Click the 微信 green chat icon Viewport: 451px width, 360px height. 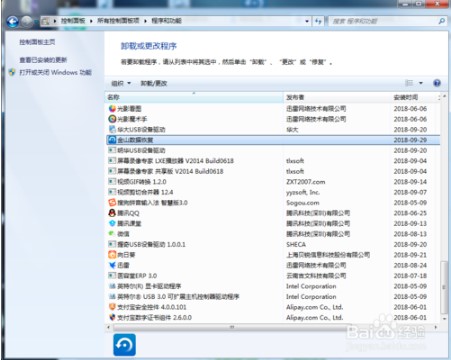tap(112, 234)
